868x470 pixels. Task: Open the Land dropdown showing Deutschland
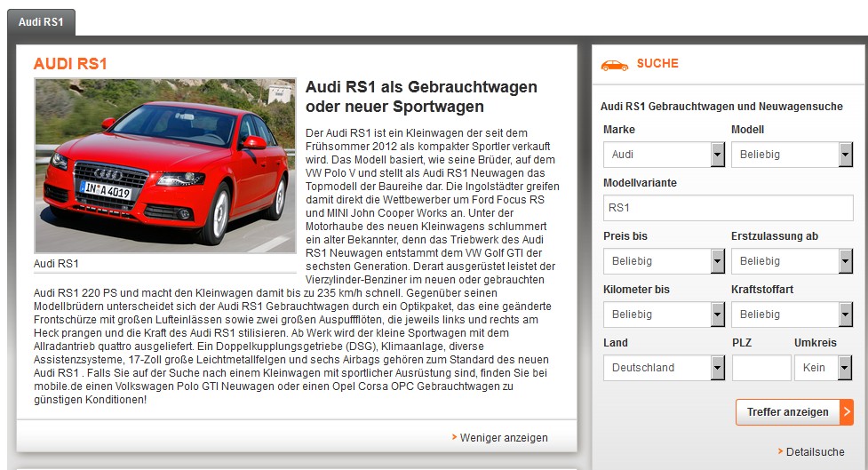click(663, 368)
